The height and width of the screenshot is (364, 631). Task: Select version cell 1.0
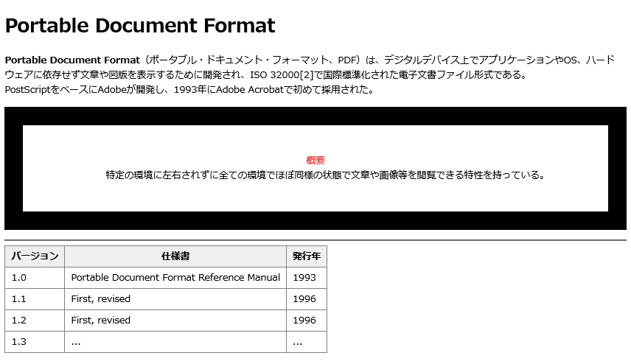click(x=35, y=278)
